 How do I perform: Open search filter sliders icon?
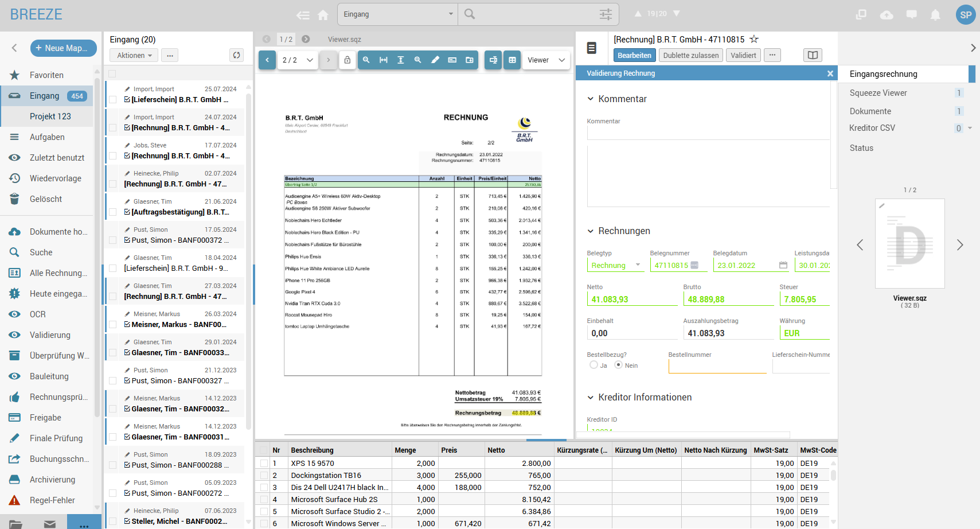pos(606,14)
